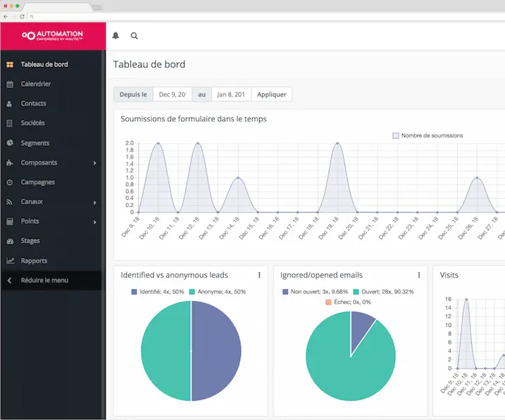Click the Ouvert green legend color swatch
This screenshot has height=420, width=505.
(x=357, y=291)
